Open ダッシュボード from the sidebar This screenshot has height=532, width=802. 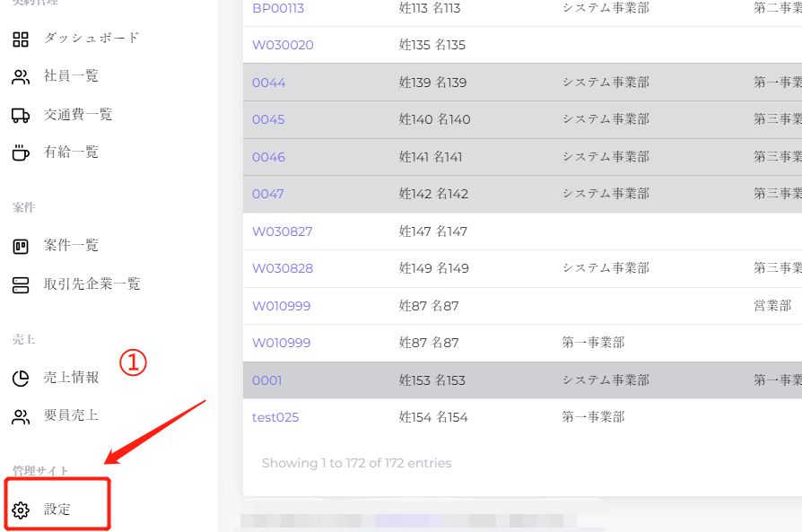[92, 39]
